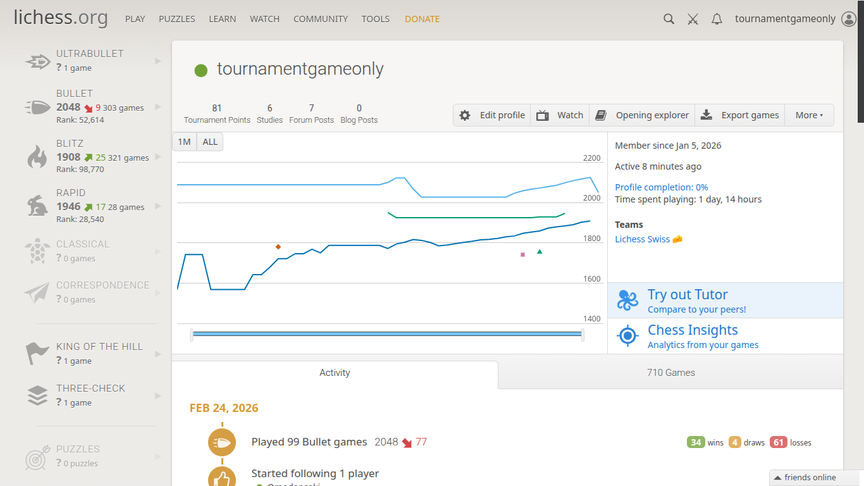
Task: Open the PUZZLES menu in header
Action: point(176,19)
